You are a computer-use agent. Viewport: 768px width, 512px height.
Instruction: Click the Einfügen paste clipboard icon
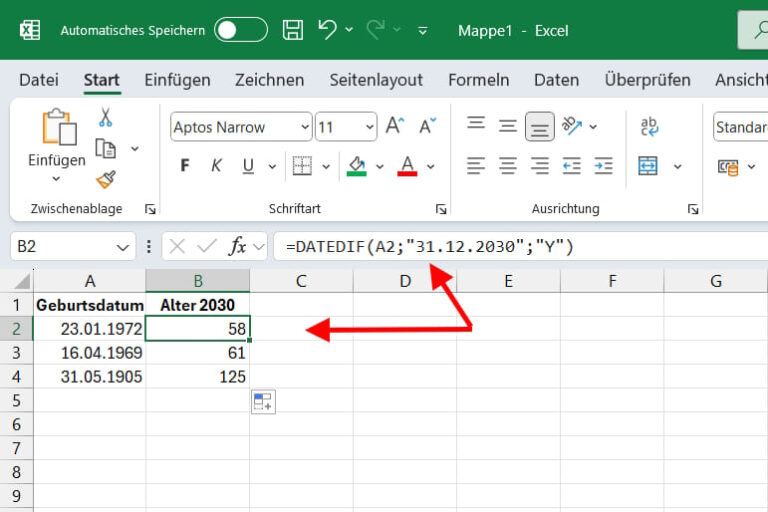[59, 127]
